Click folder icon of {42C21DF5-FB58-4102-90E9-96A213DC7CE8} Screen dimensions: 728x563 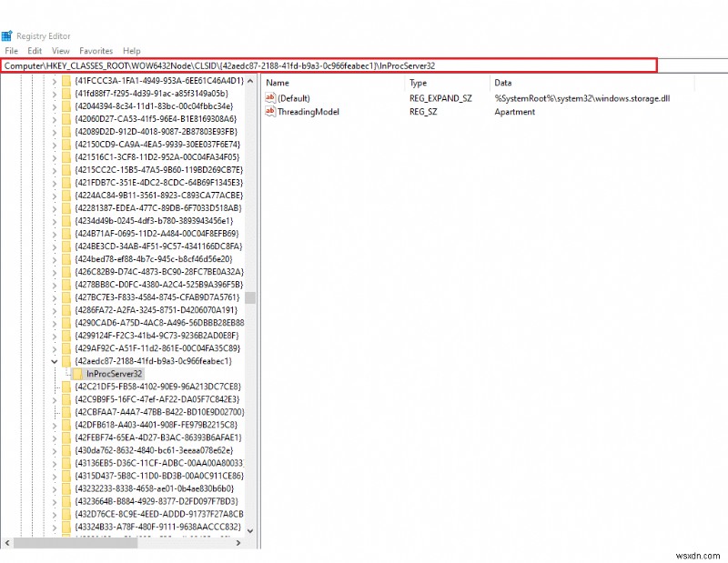coord(66,387)
